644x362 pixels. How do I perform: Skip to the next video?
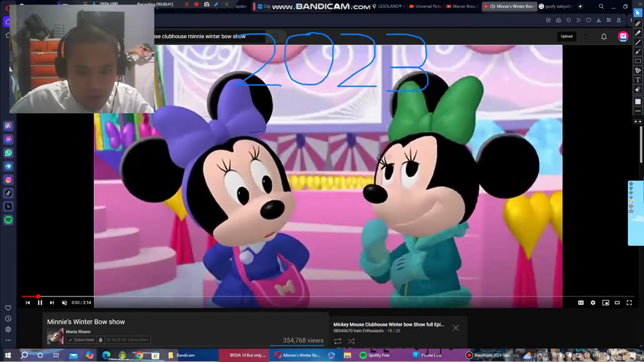click(52, 303)
